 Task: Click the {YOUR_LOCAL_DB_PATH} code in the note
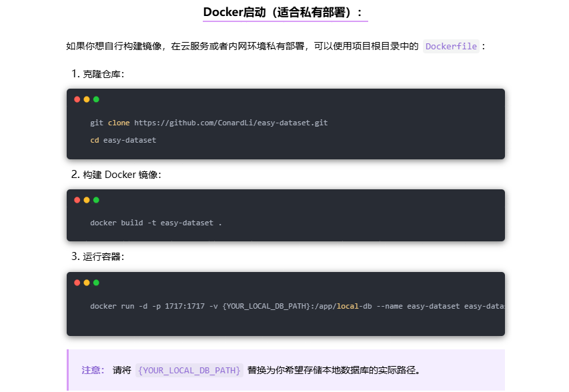[x=189, y=370]
